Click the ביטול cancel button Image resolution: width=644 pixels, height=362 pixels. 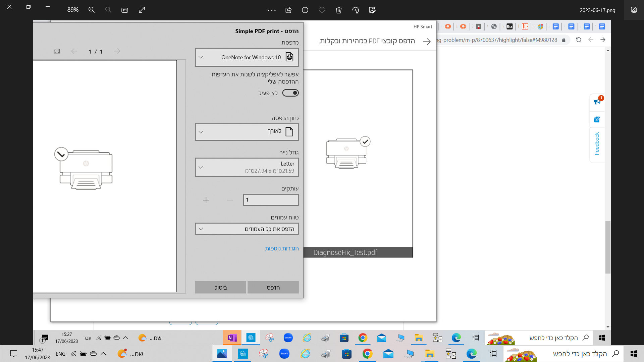tap(220, 287)
